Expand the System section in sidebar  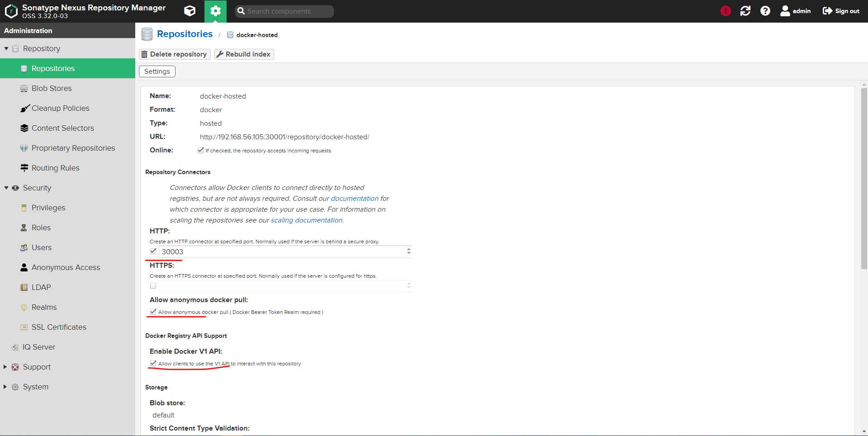pos(5,387)
